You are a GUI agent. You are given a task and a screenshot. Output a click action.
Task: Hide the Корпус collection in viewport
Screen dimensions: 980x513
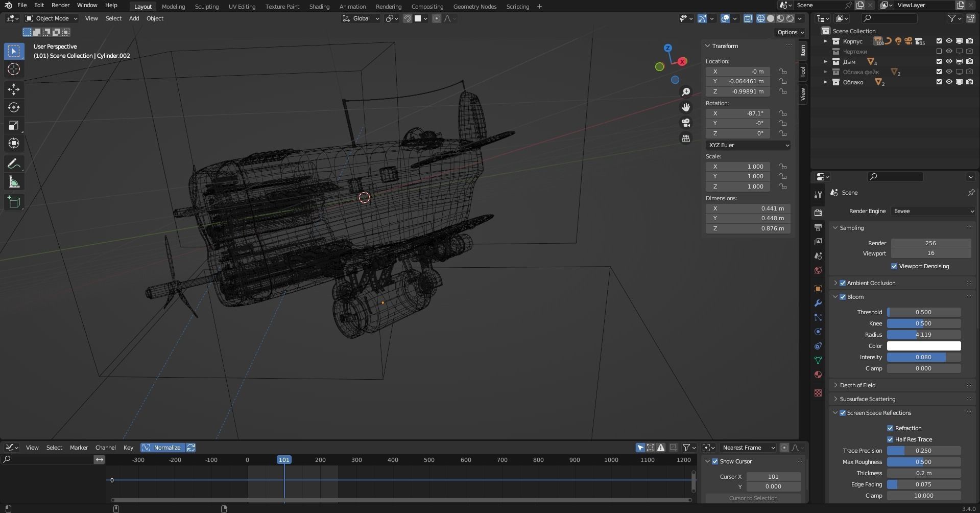point(949,41)
